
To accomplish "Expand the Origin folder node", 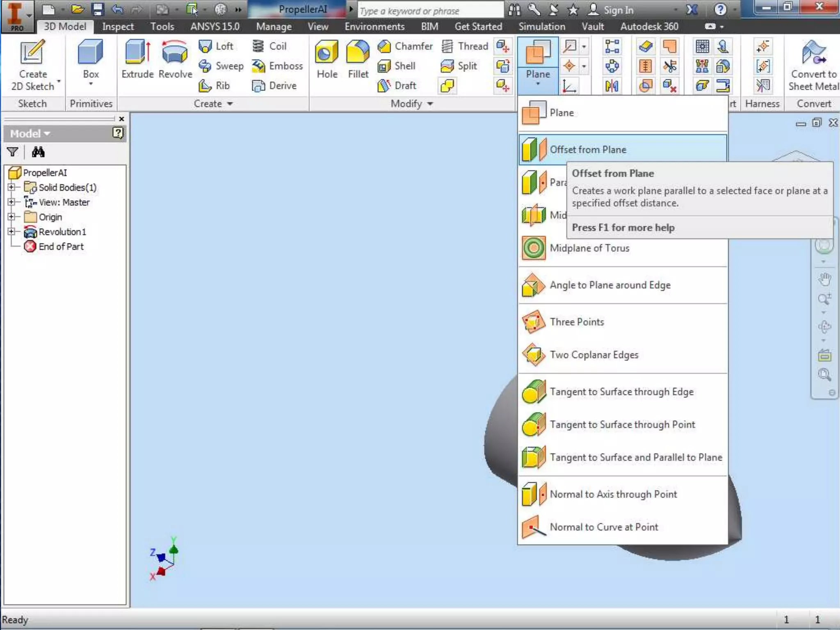I will click(11, 217).
